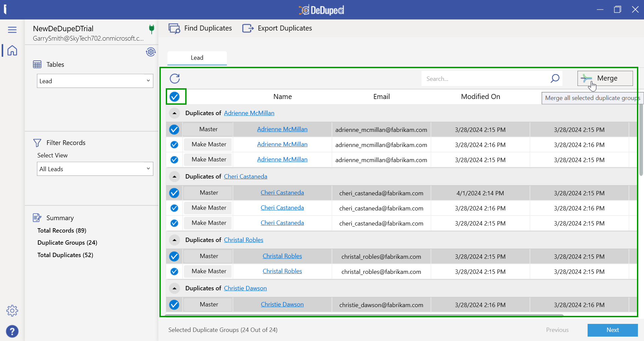Uncheck Cheri Castaneda Master row checkbox
644x341 pixels.
pyautogui.click(x=174, y=193)
